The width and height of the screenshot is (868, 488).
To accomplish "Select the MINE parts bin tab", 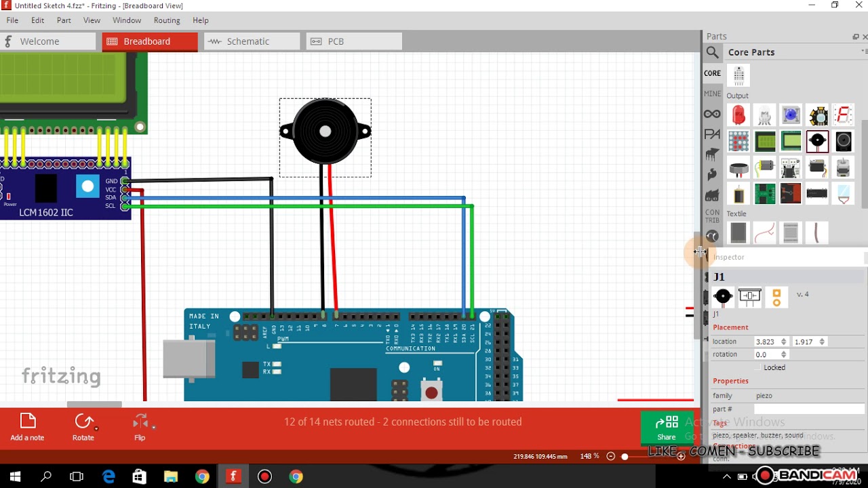I will pyautogui.click(x=712, y=94).
